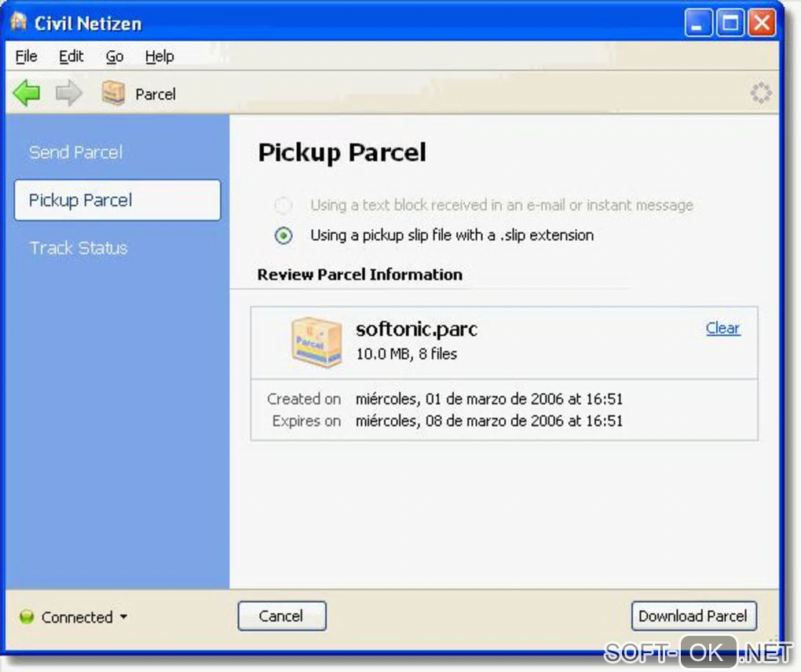Open the Go menu

pos(115,57)
